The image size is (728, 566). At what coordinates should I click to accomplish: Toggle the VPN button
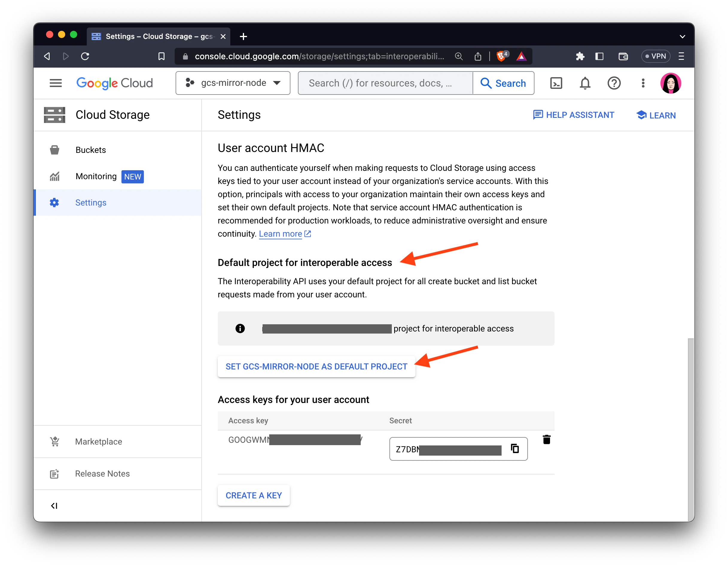655,56
